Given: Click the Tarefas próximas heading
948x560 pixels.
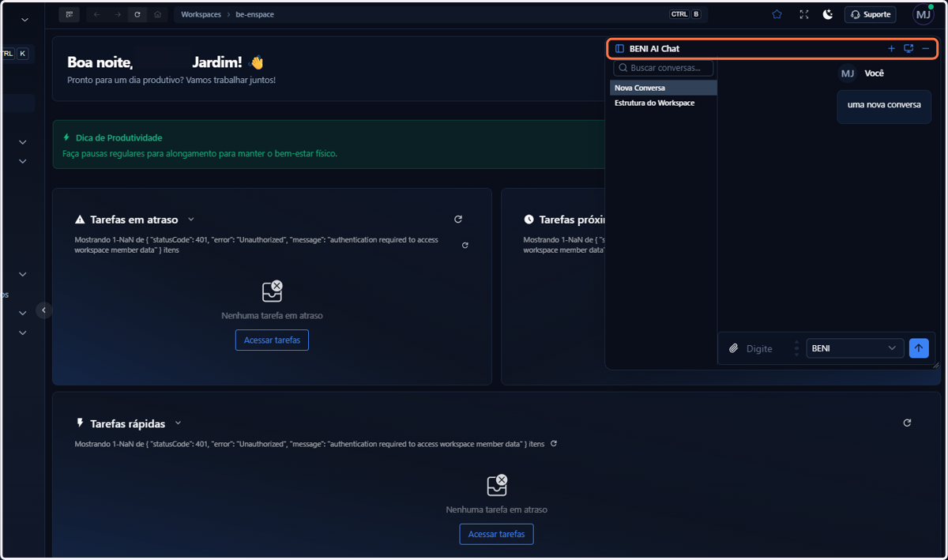Looking at the screenshot, I should 572,220.
